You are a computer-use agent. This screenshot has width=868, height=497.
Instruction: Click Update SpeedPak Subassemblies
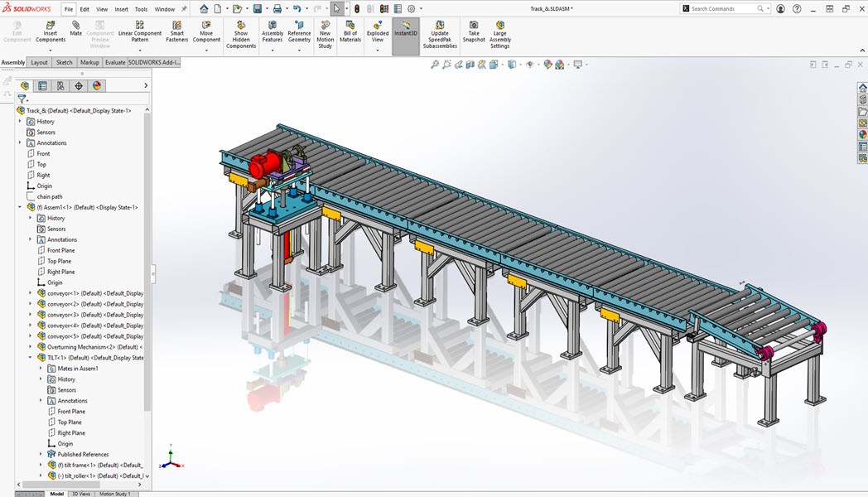click(x=440, y=35)
